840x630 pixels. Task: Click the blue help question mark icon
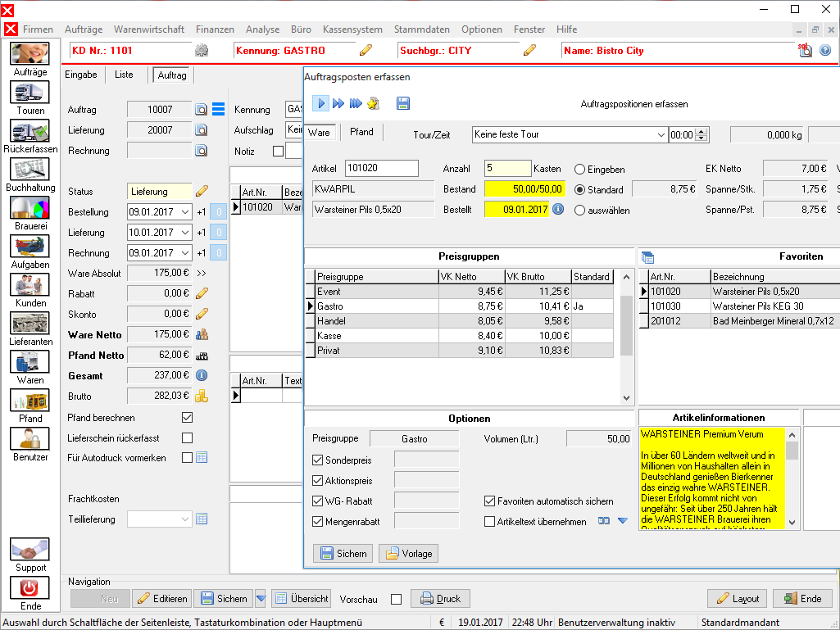tap(825, 50)
